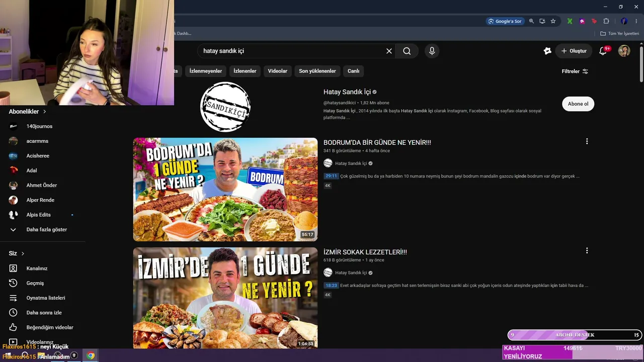The image size is (644, 362).
Task: Open the Oluştur create menu
Action: click(574, 51)
